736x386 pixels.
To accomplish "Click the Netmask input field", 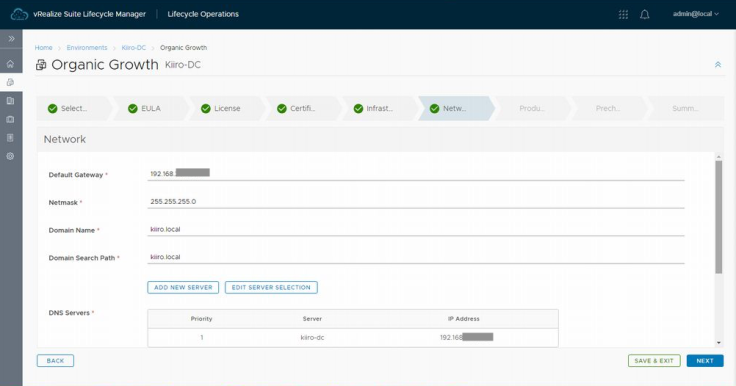I will 415,201.
